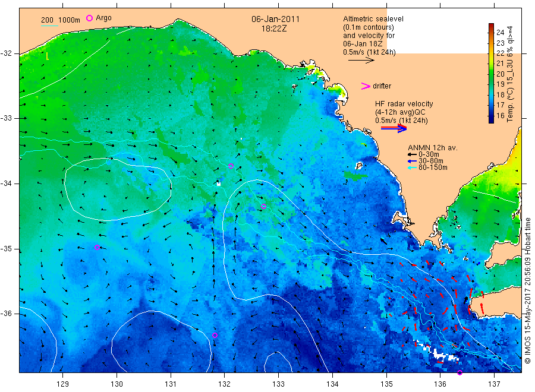Screen dimensions: 535x392
Task: Click the latitude axis label -35
Action: [x=6, y=248]
